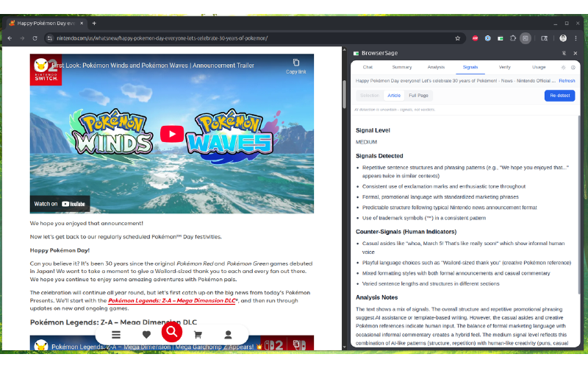Open the tab search/media icon in toolbar

click(x=544, y=38)
